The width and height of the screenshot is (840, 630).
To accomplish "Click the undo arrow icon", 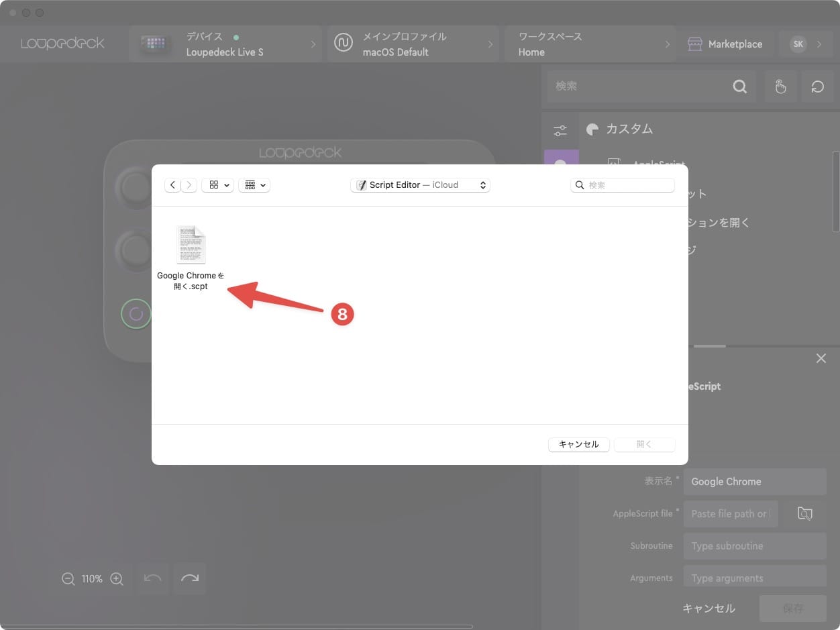I will 153,578.
